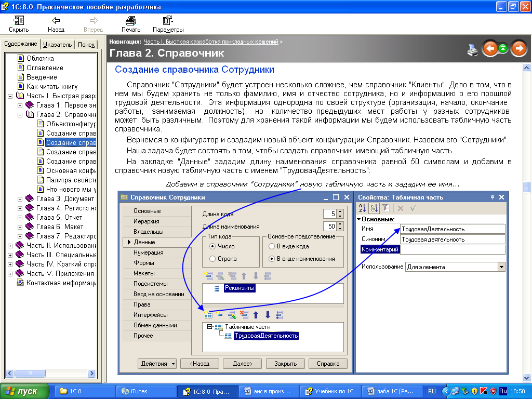Collapse Часть I. Быстрая разработка tree node
Viewport: 532px width, 399px height.
click(10, 96)
